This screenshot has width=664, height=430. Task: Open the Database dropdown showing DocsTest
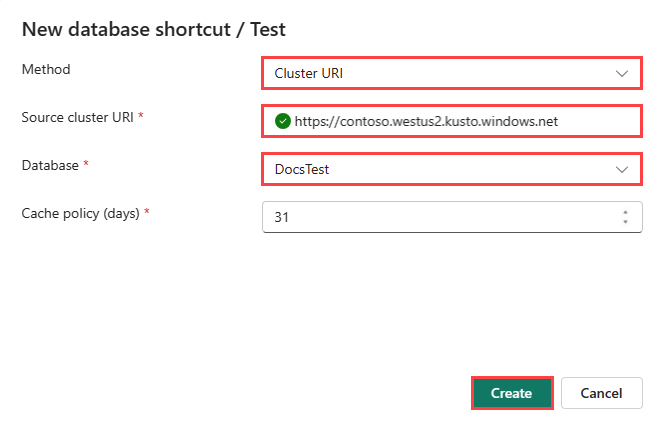452,169
